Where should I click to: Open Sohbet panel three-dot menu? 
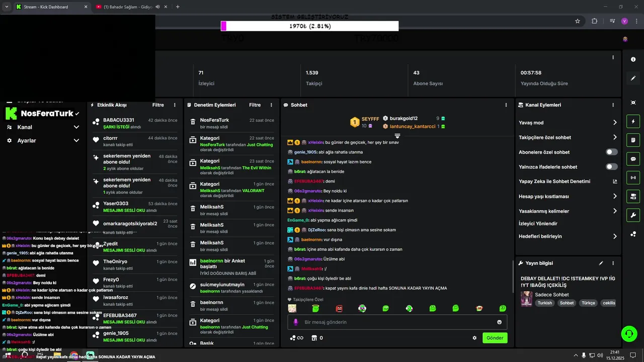(x=506, y=105)
